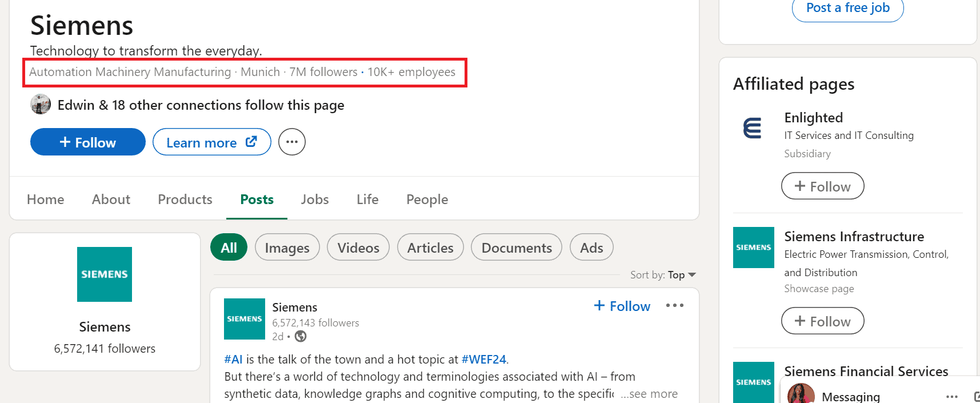Screen dimensions: 980x403
Task: Click the 10K+ employees link
Action: click(411, 72)
